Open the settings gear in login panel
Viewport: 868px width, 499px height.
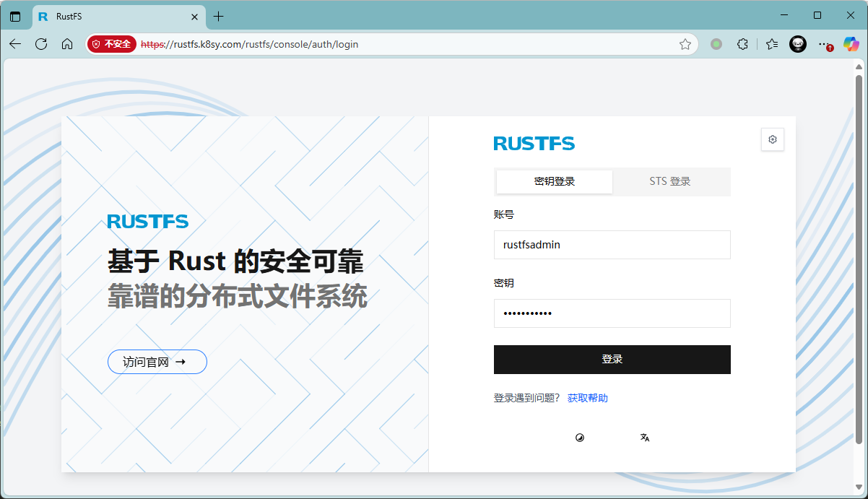coord(772,139)
